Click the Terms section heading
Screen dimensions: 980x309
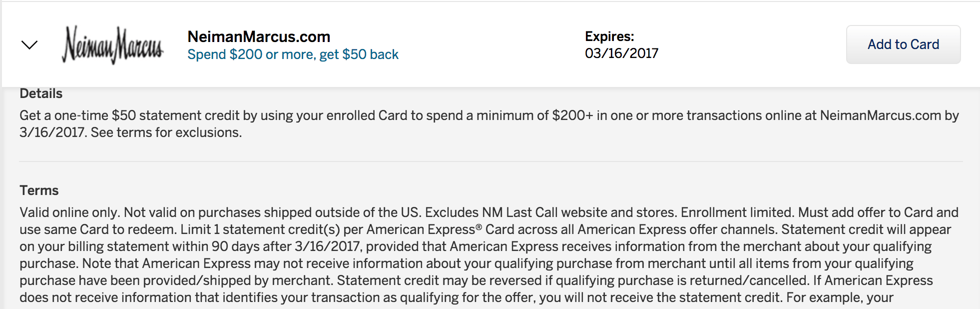[x=39, y=190]
